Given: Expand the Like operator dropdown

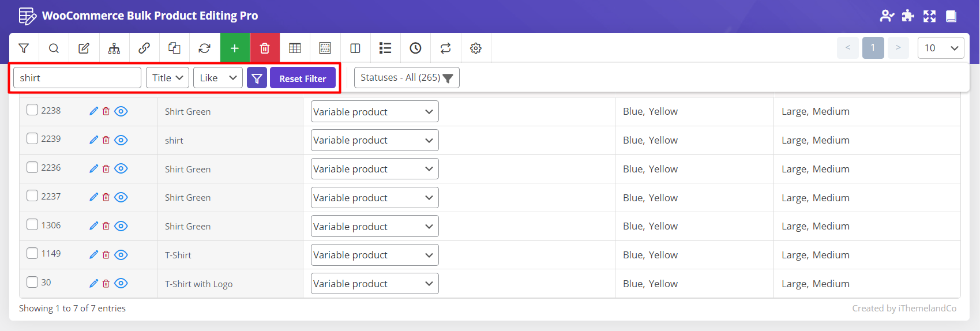Looking at the screenshot, I should (218, 78).
